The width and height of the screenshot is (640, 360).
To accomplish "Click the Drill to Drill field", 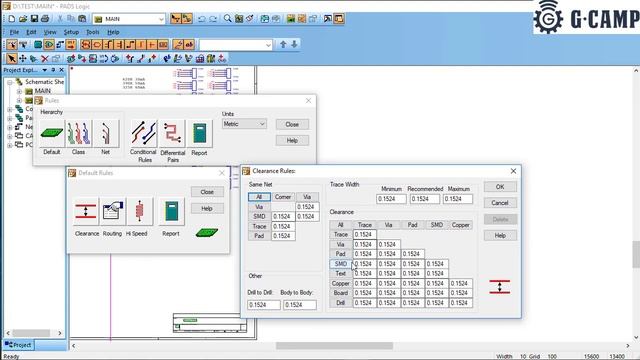I will (x=264, y=304).
